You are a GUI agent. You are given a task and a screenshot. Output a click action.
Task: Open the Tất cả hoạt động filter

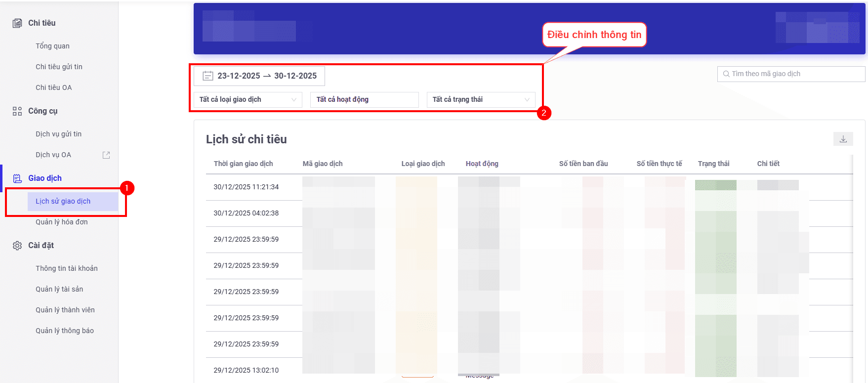(x=364, y=100)
